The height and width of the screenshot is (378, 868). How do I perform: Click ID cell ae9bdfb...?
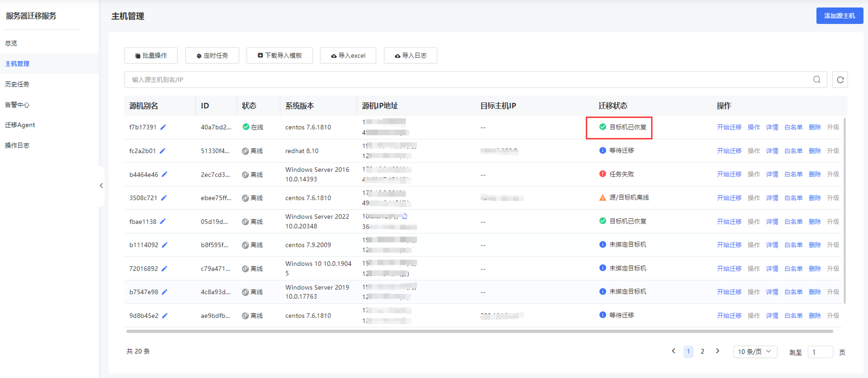pos(216,316)
